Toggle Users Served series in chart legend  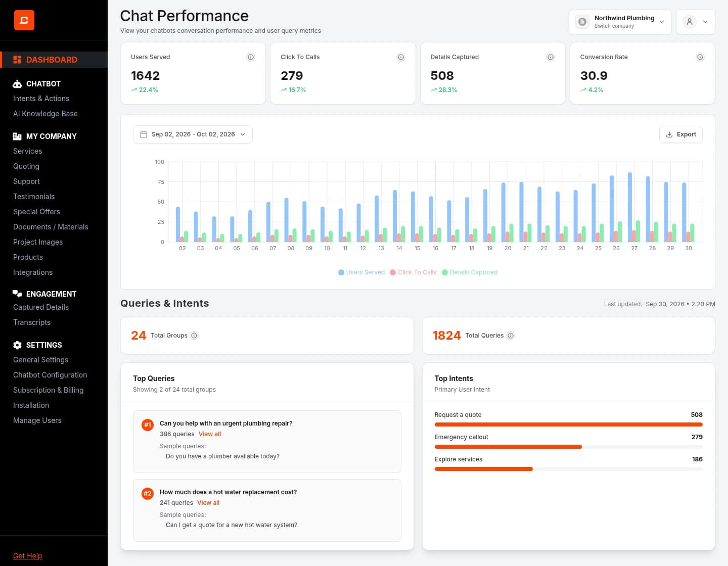361,272
